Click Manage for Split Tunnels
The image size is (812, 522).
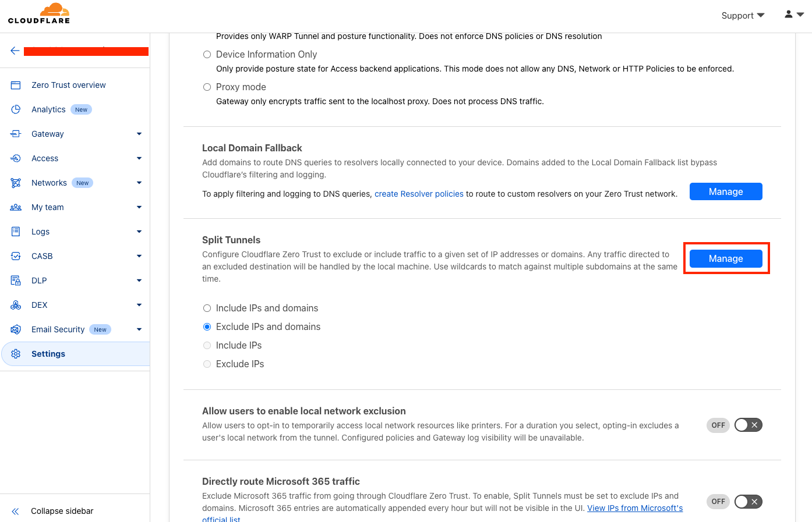(726, 258)
